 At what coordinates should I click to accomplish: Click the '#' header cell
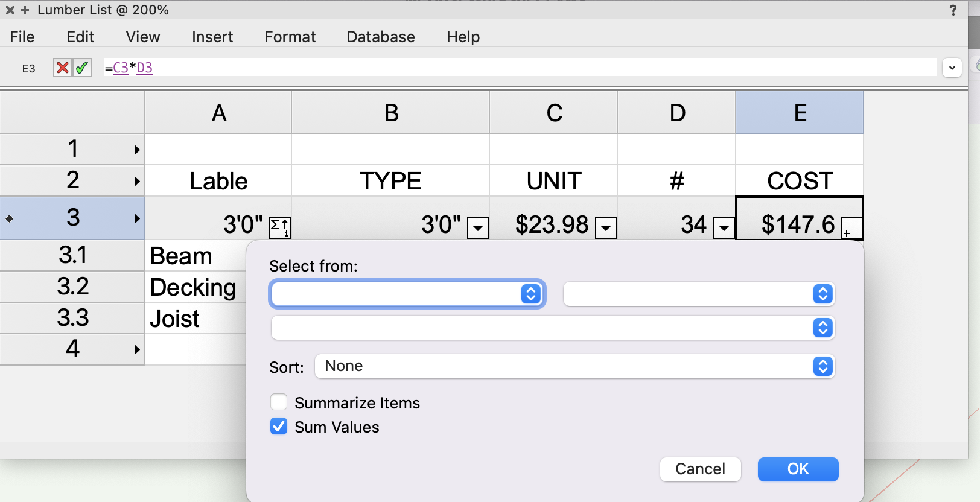(677, 181)
